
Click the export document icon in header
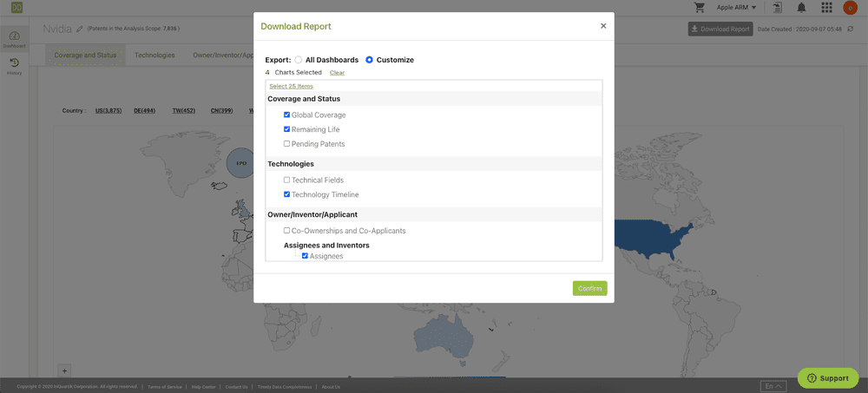779,7
